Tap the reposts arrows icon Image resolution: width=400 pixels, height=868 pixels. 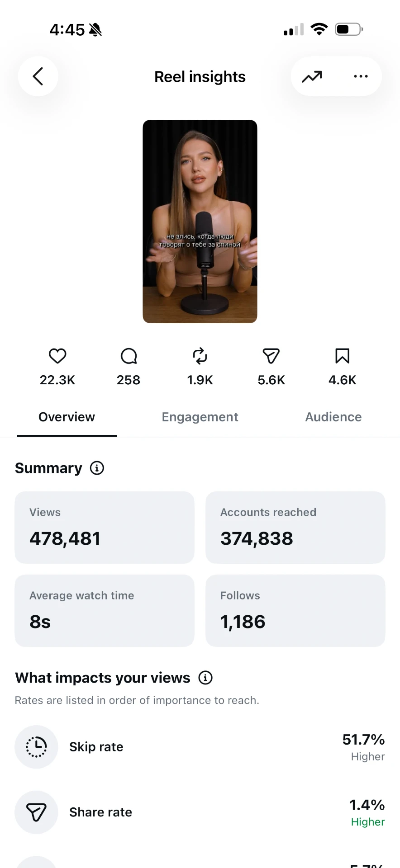click(200, 356)
